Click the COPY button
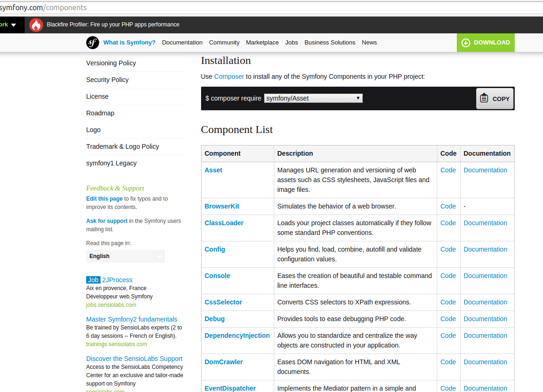 (494, 99)
